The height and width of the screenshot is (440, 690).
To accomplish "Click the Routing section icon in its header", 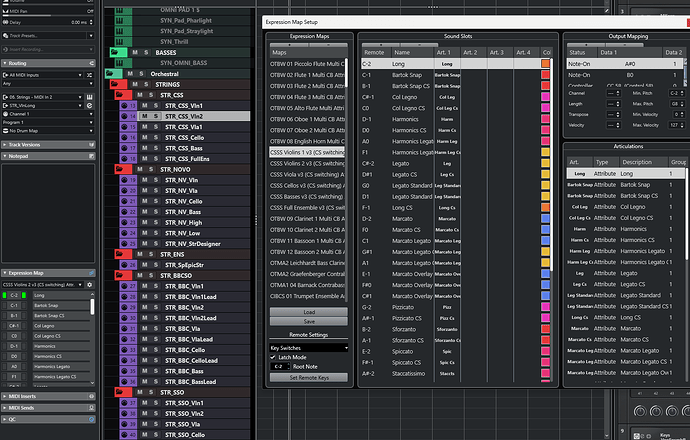I will click(x=92, y=63).
